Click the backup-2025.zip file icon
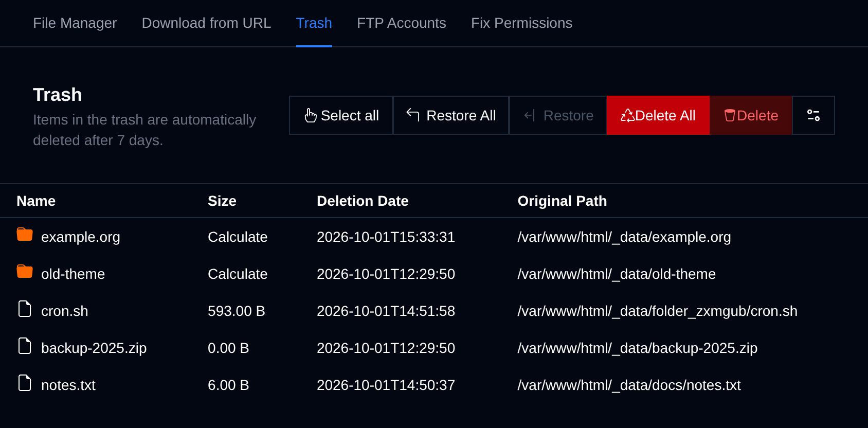The image size is (868, 428). pos(25,346)
